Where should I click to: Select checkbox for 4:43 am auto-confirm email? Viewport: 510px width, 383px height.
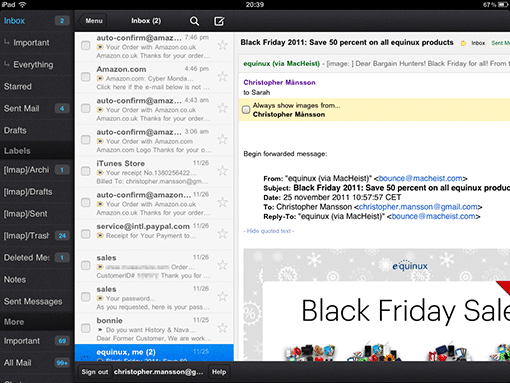pyautogui.click(x=86, y=108)
